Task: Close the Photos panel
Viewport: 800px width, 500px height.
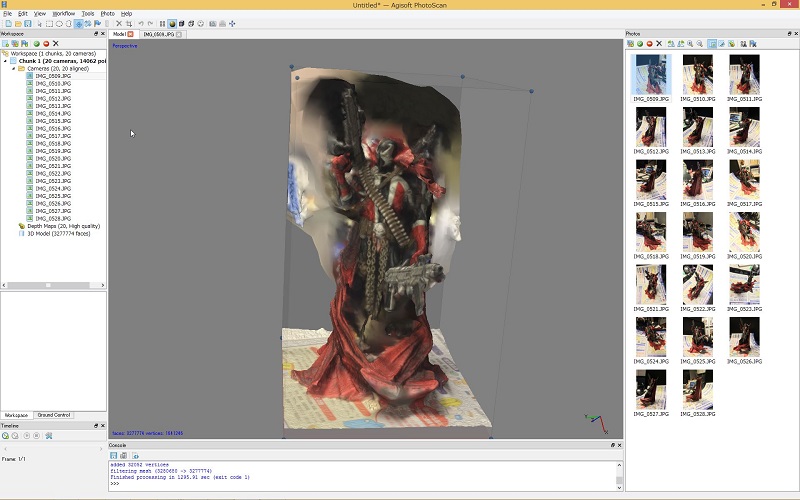Action: click(796, 34)
